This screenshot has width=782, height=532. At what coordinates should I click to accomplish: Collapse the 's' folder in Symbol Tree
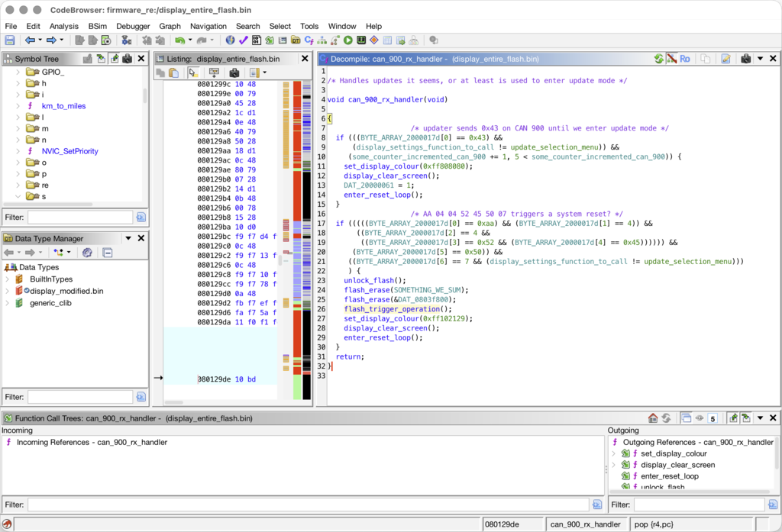click(x=18, y=196)
